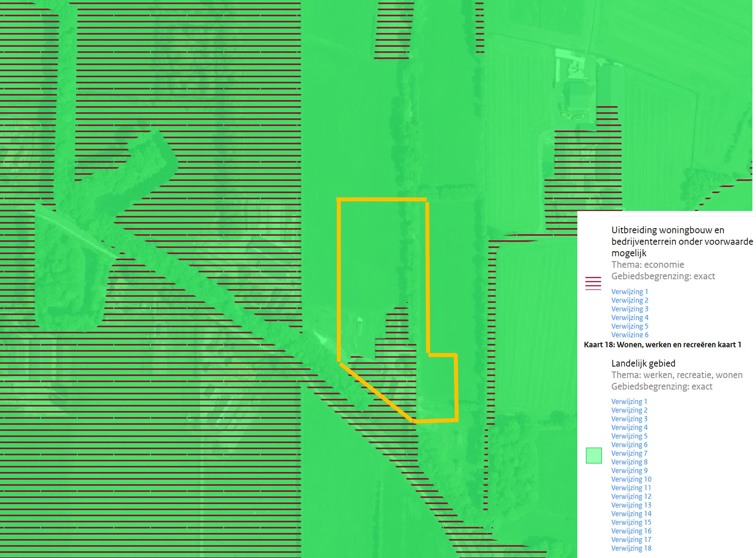Click the green Landelijk gebied legend swatch

click(594, 456)
